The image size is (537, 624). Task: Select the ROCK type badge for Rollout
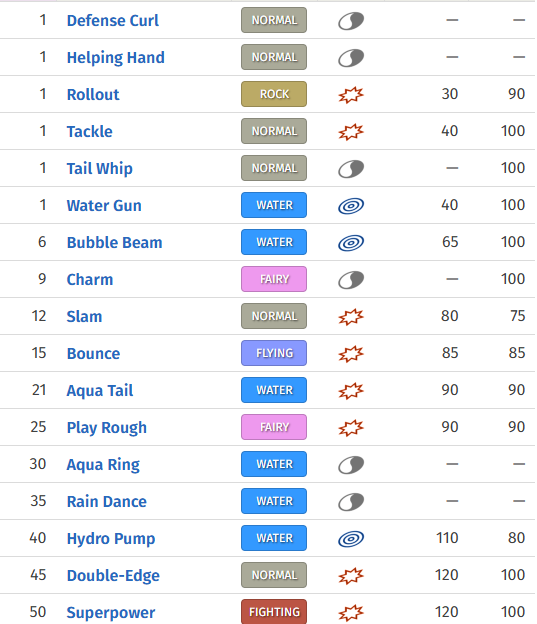point(274,94)
